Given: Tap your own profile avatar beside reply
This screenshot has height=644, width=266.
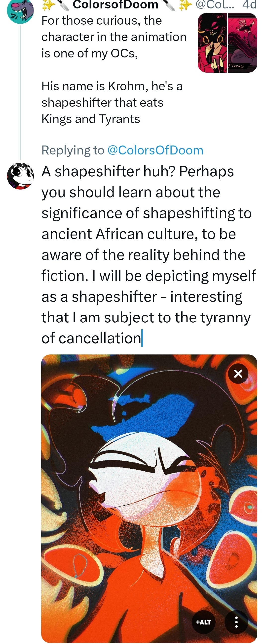Looking at the screenshot, I should tap(20, 176).
